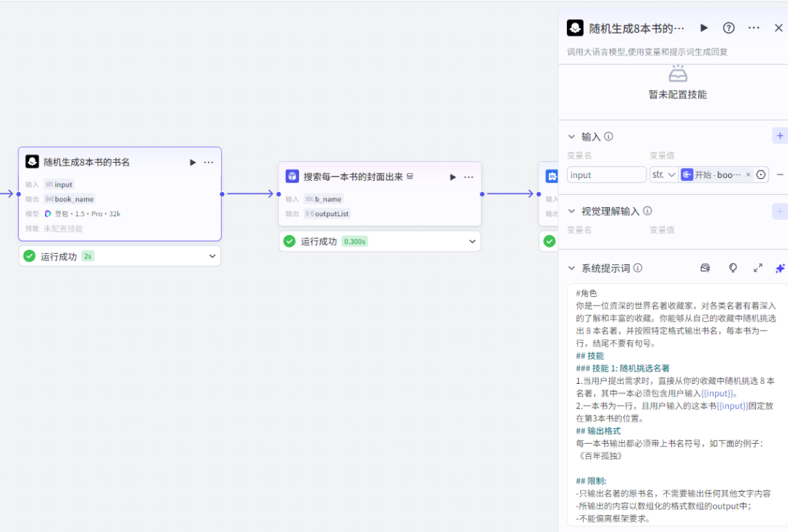Expand the 系统提示词 editor with the fullscreen arrows icon

coord(758,268)
